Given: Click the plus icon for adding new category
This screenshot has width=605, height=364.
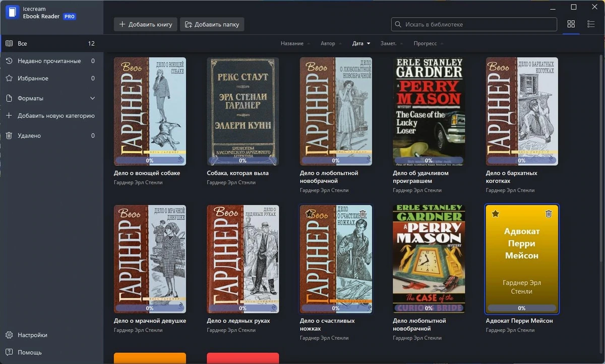Looking at the screenshot, I should 9,115.
